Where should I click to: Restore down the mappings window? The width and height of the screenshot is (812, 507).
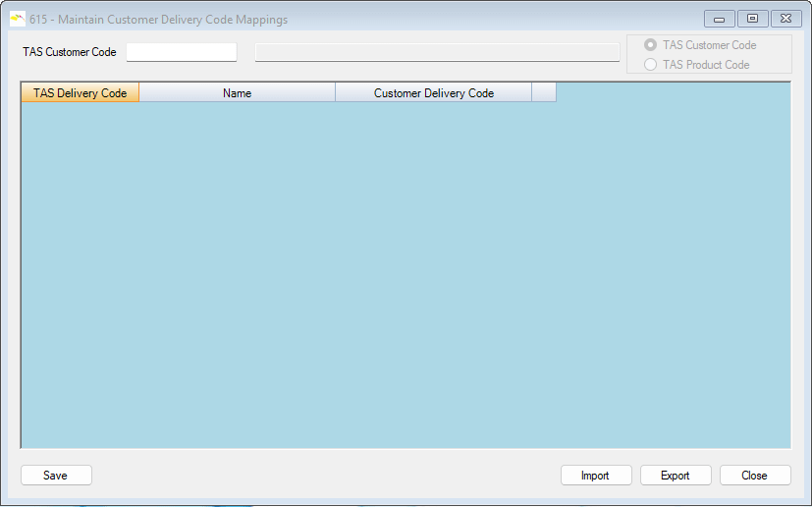click(752, 18)
